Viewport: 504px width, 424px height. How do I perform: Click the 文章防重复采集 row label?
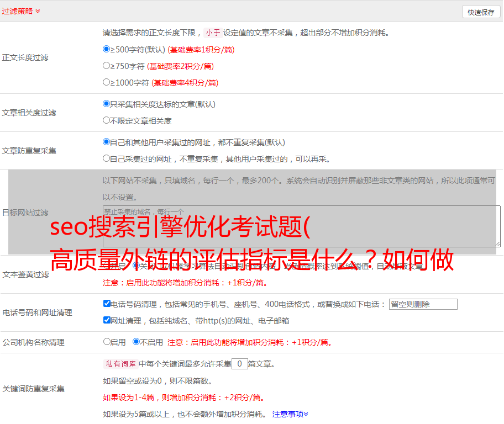[29, 151]
